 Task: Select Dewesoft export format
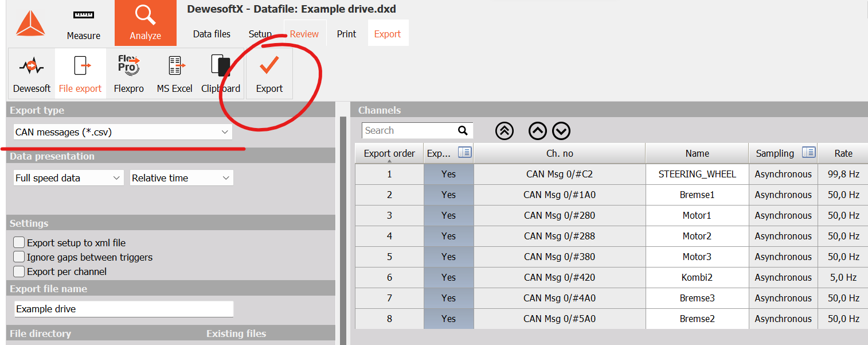click(x=32, y=73)
